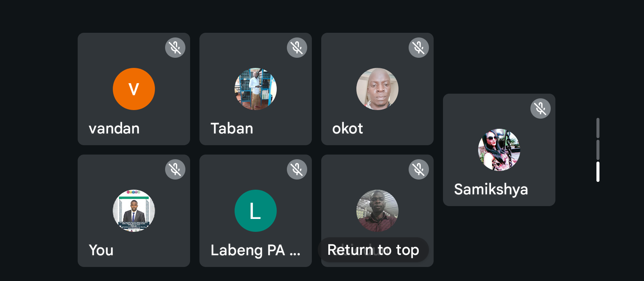
Task: Click the orange V avatar of vandan
Action: (x=134, y=89)
